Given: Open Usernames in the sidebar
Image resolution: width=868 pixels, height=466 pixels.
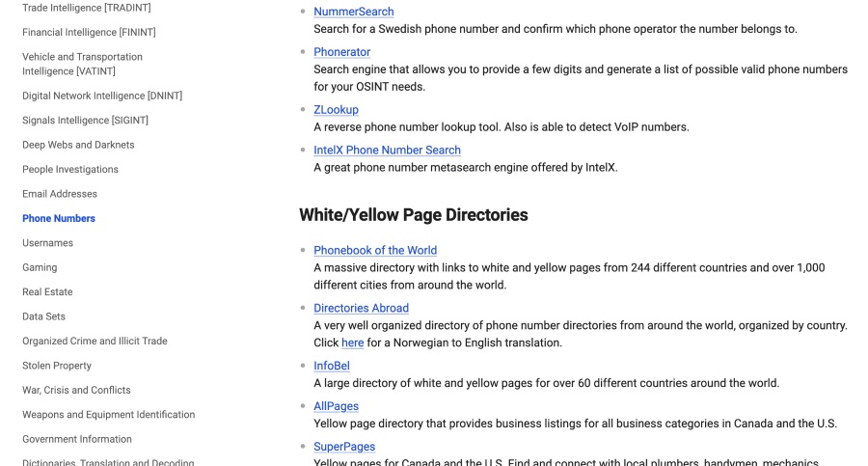Looking at the screenshot, I should 47,243.
